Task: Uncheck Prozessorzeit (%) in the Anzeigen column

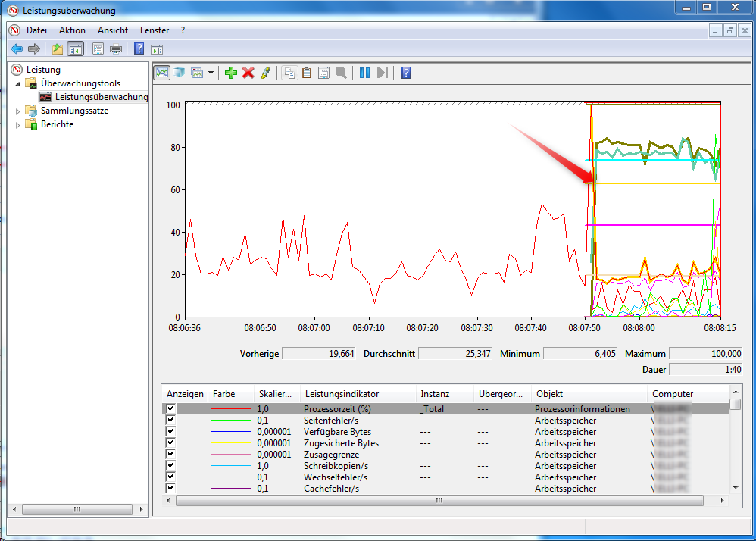Action: [x=170, y=408]
